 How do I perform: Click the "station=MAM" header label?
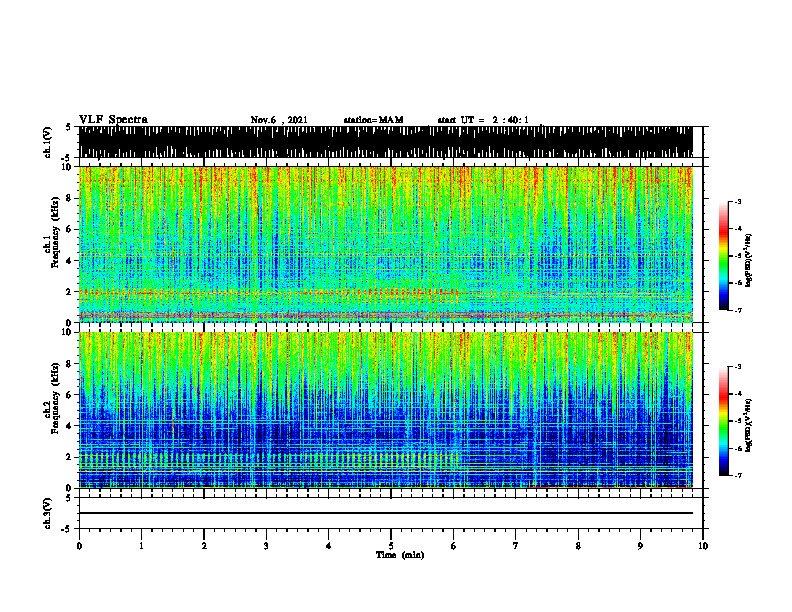click(374, 120)
